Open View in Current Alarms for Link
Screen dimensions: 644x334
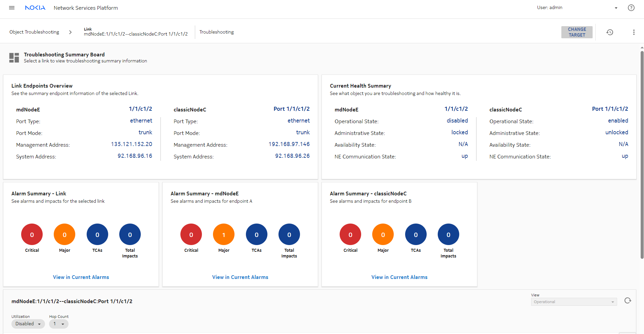[x=81, y=277]
